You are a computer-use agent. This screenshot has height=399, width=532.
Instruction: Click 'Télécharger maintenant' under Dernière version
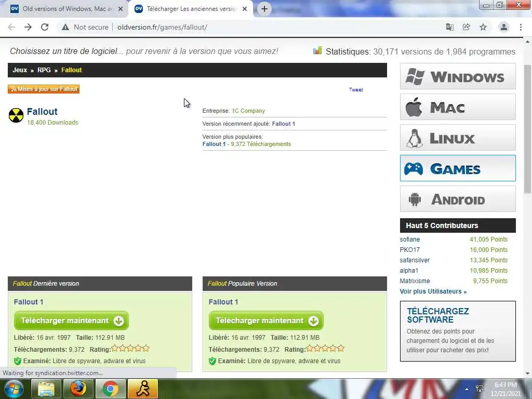click(71, 320)
